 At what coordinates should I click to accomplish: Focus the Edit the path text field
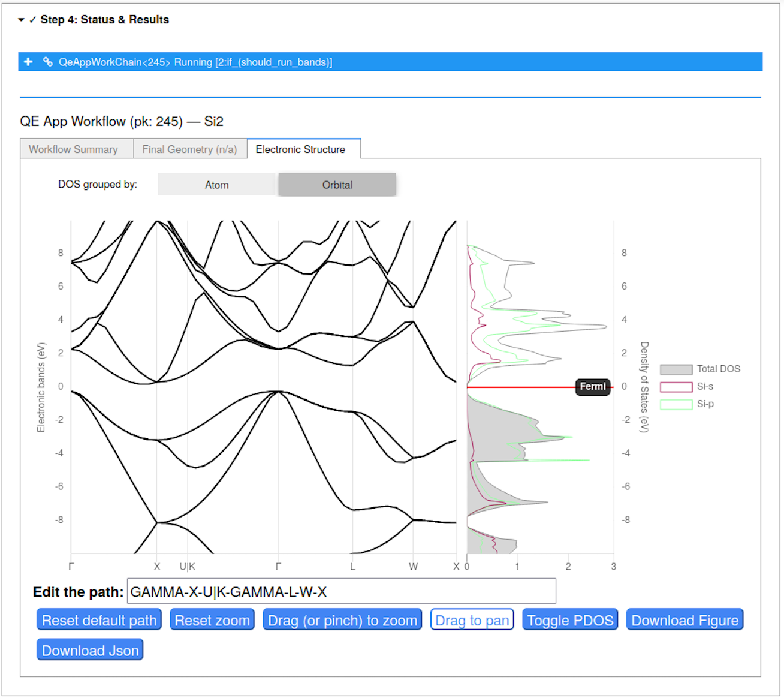pyautogui.click(x=341, y=592)
